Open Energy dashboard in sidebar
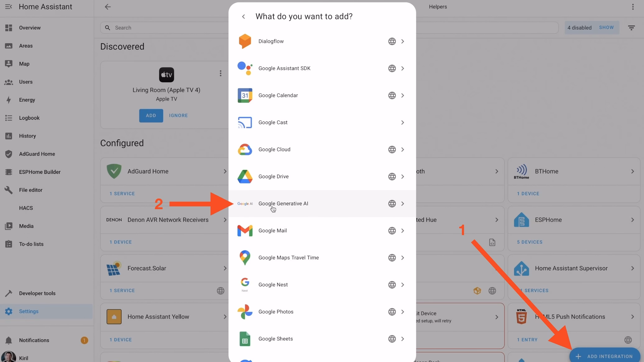This screenshot has width=644, height=362. click(x=47, y=100)
